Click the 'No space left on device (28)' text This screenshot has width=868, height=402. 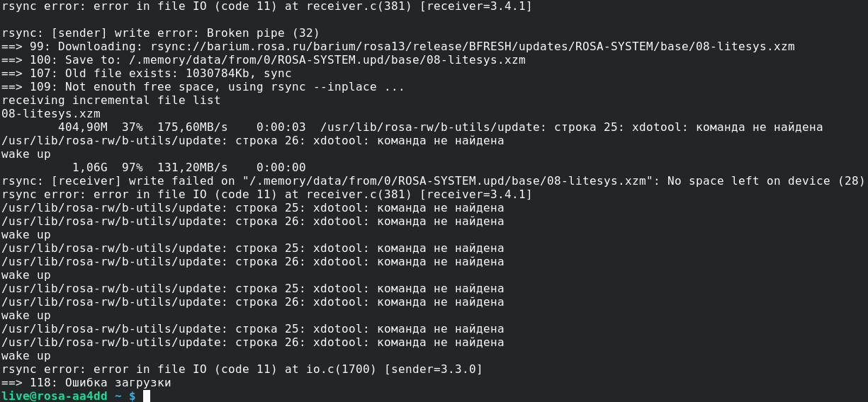[766, 181]
